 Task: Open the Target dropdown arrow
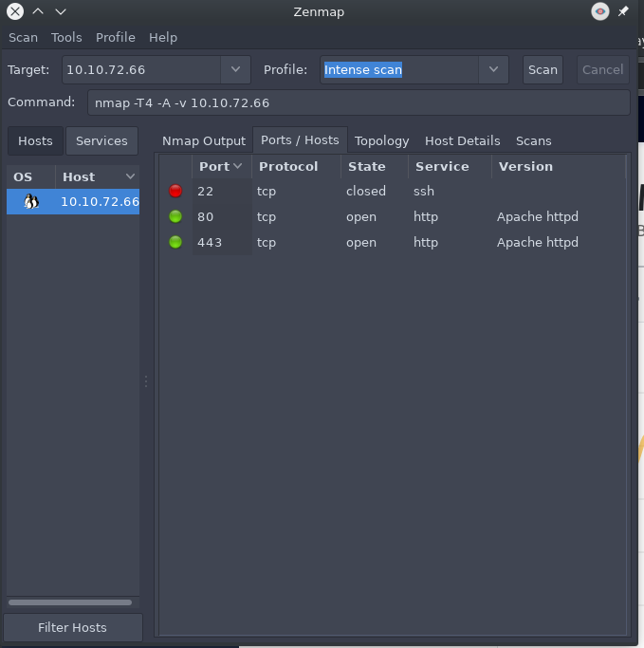pos(235,69)
